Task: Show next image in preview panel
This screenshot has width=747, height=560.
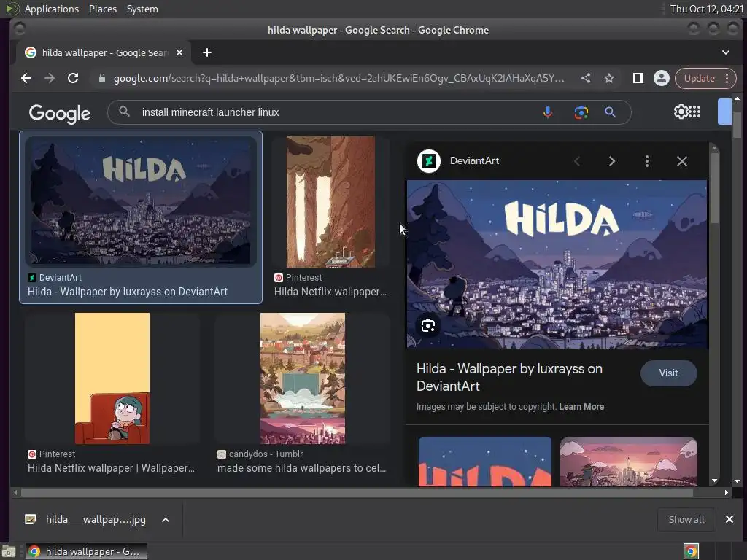Action: [612, 161]
